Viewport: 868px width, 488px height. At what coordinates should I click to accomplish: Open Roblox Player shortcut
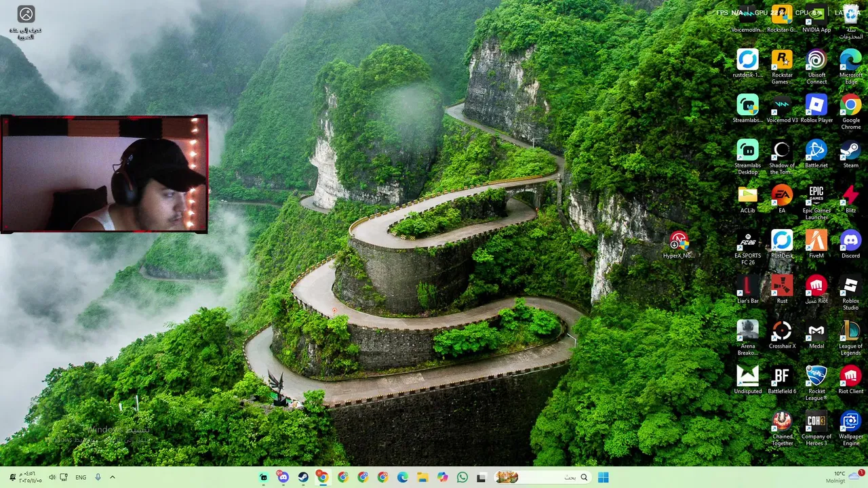pos(816,109)
